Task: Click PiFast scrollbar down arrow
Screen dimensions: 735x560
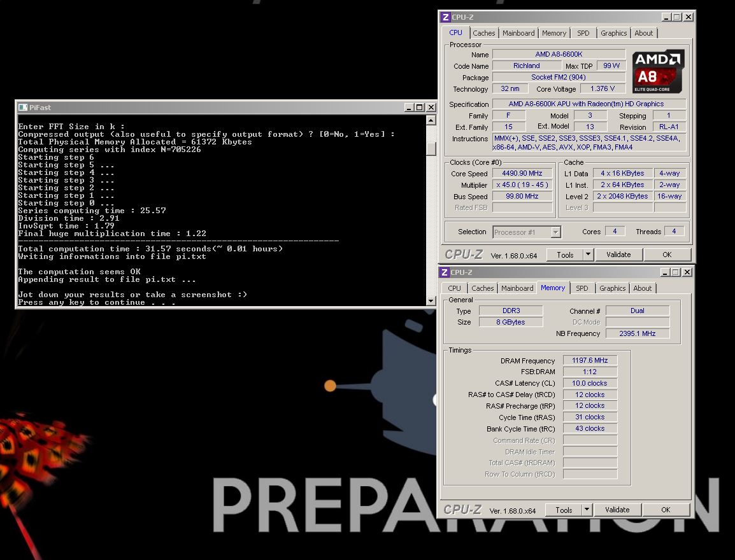Action: pos(431,300)
